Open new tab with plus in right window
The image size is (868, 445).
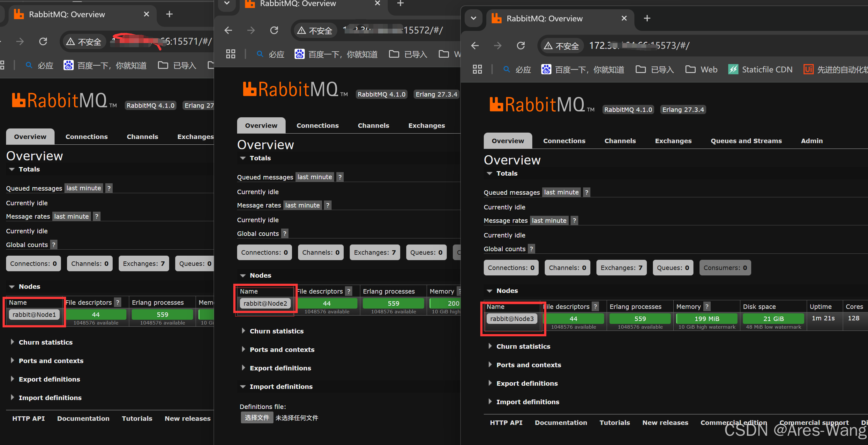pos(647,18)
